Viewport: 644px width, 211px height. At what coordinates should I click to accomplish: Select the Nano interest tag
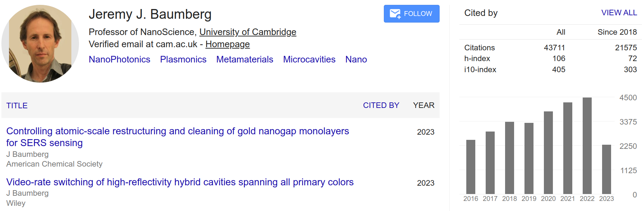356,59
